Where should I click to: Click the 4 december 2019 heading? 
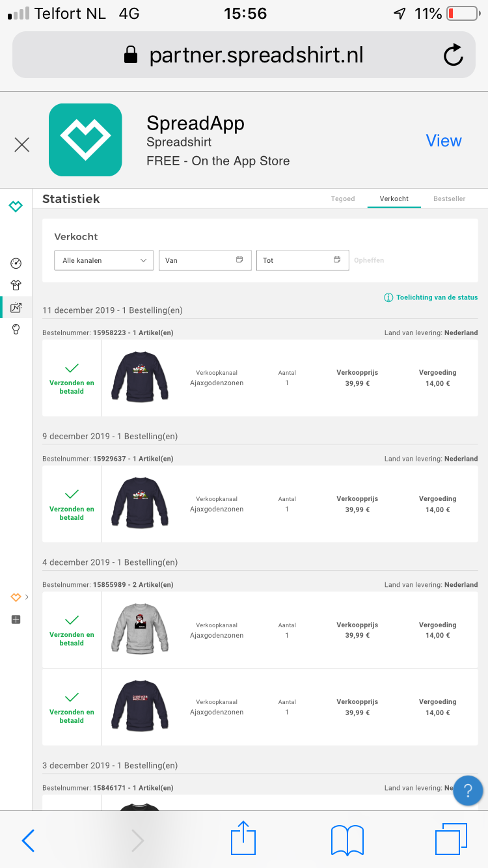coord(110,562)
